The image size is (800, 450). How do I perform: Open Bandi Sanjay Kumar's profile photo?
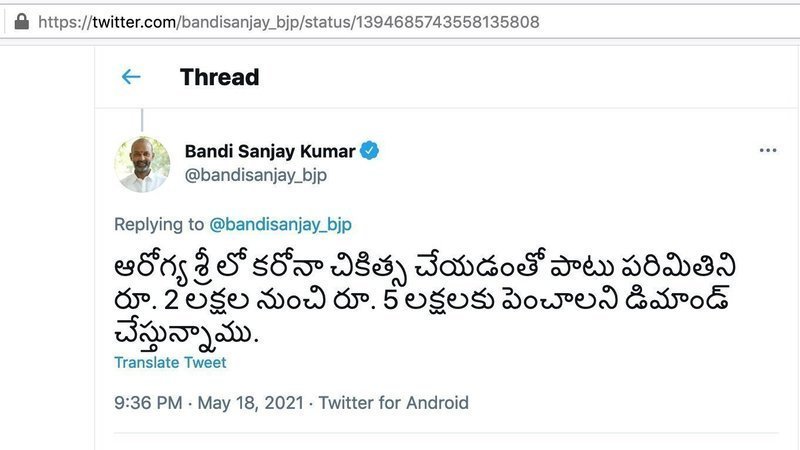point(142,164)
